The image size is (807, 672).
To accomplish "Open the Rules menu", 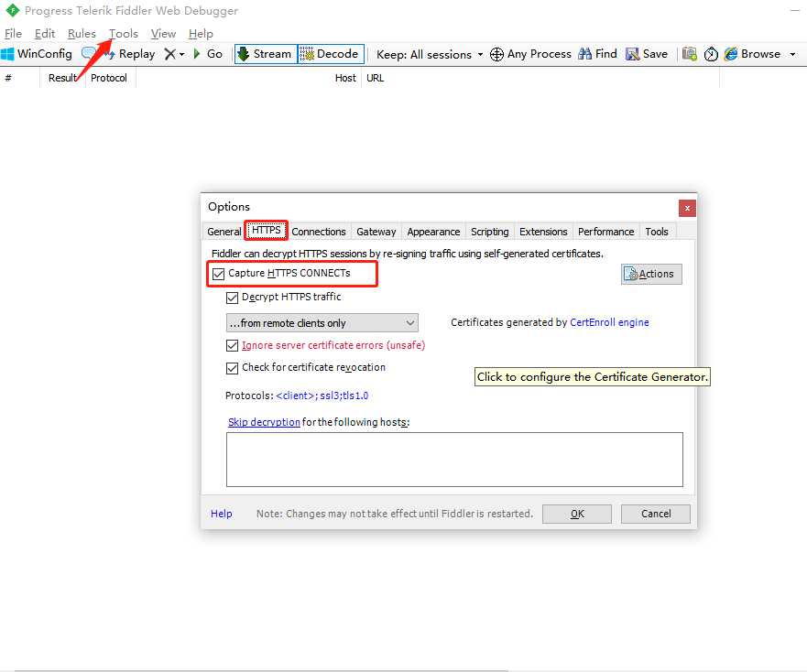I will 82,34.
